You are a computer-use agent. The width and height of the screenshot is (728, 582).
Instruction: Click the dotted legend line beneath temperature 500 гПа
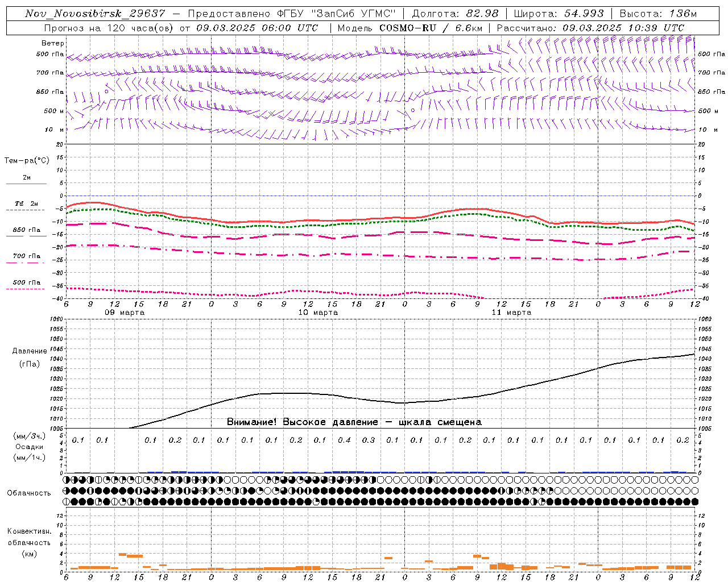(26, 289)
